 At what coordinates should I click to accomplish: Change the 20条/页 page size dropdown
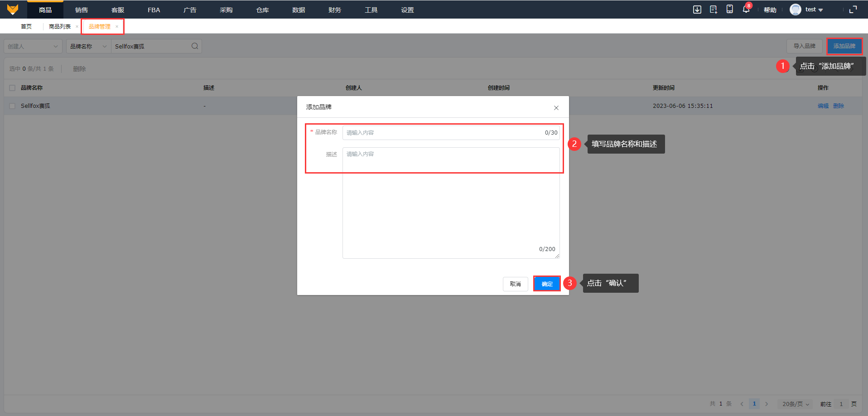[x=796, y=404]
